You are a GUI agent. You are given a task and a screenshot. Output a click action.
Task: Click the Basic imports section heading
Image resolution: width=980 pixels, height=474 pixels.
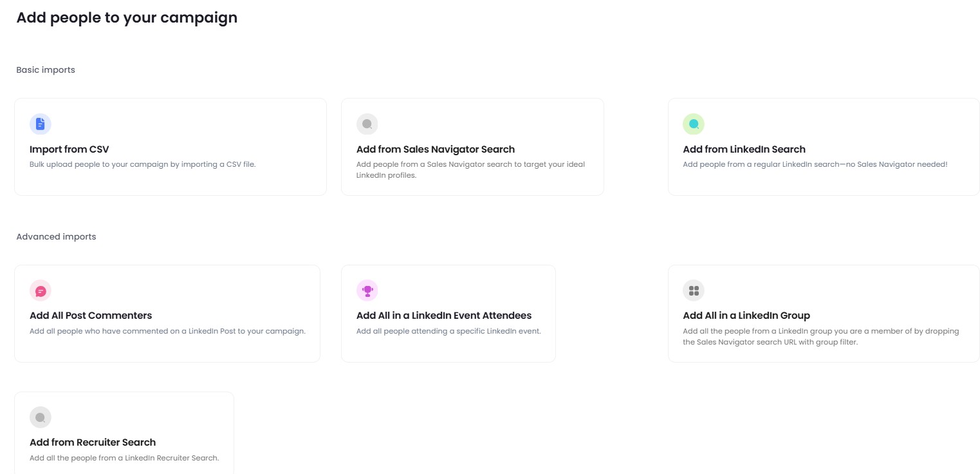(x=45, y=70)
